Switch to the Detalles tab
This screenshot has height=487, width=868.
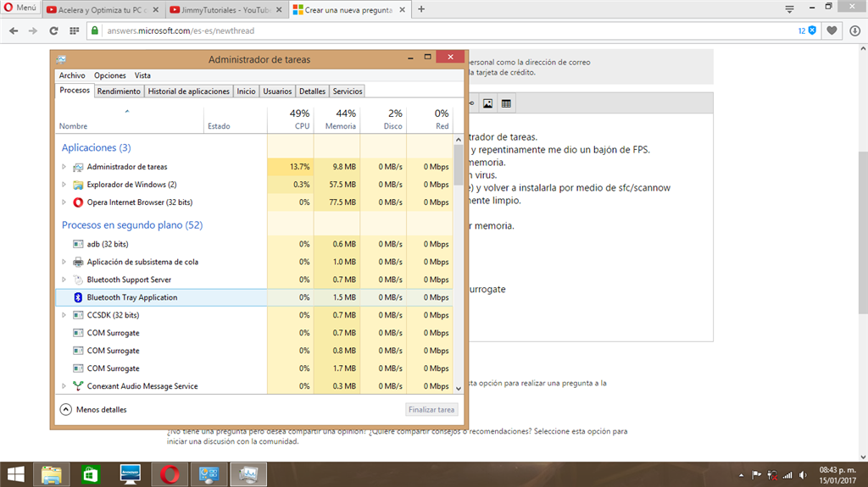pyautogui.click(x=312, y=91)
